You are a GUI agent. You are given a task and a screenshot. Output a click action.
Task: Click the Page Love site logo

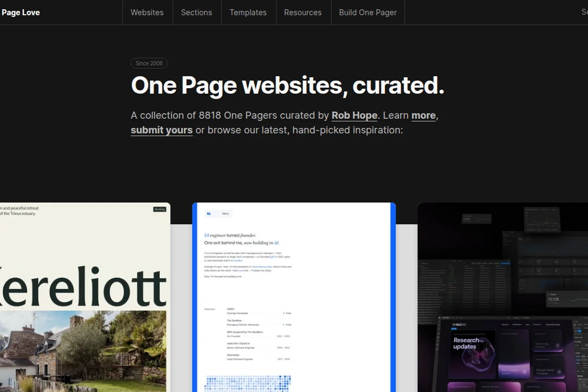(21, 13)
